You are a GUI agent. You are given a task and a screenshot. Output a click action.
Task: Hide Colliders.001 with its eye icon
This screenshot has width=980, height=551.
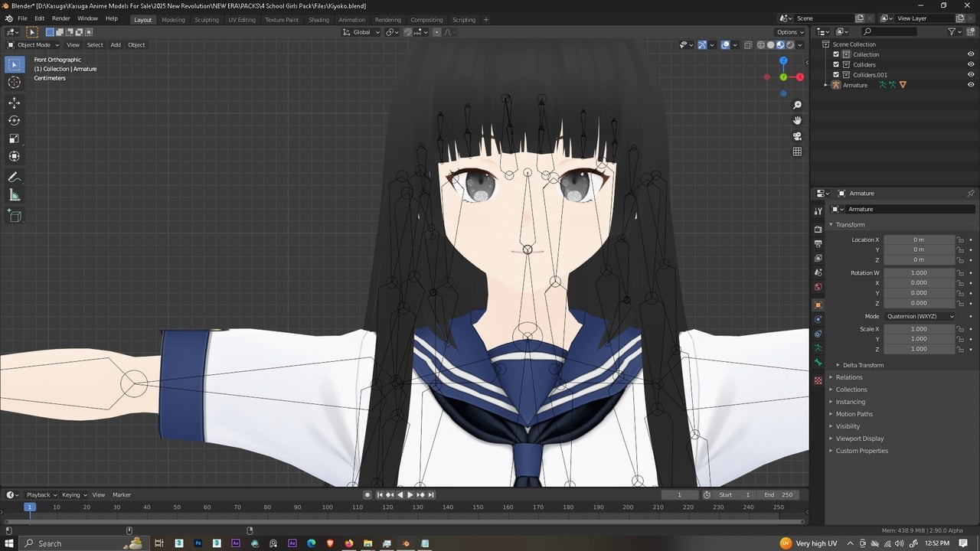pyautogui.click(x=971, y=75)
